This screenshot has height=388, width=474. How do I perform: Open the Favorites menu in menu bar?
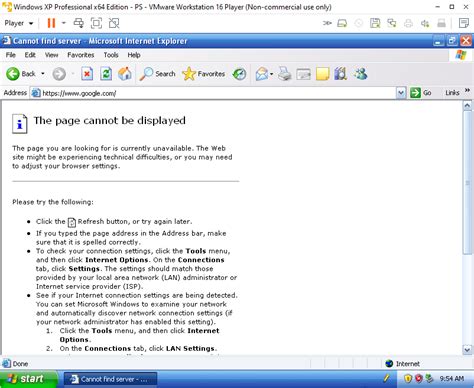(x=81, y=55)
